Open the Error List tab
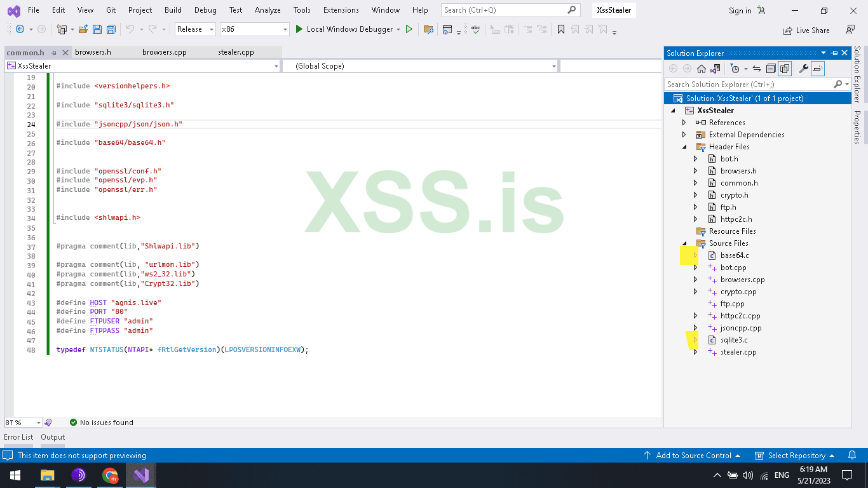The image size is (868, 488). (x=18, y=437)
